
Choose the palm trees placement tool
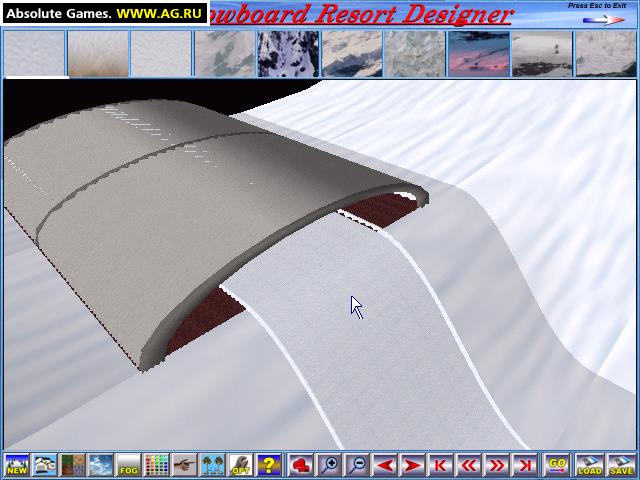[x=212, y=464]
